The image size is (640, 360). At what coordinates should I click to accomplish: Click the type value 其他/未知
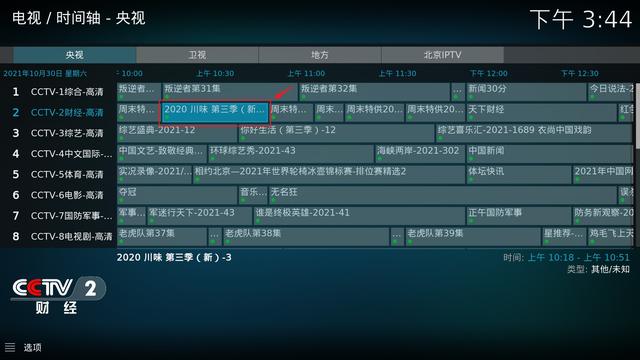coord(611,269)
